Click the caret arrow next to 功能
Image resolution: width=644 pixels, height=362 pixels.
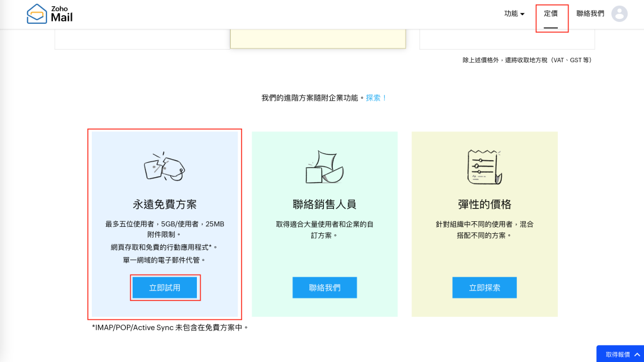click(523, 14)
